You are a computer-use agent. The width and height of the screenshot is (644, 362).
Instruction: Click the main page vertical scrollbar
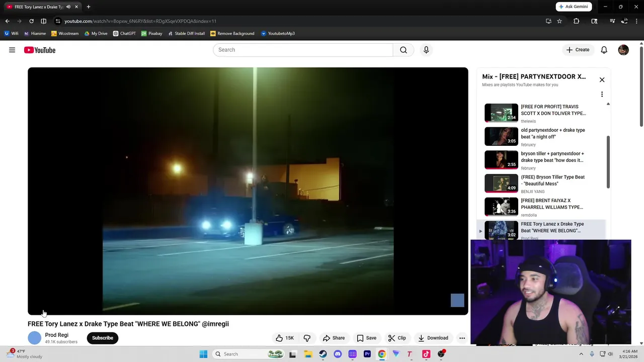641,85
